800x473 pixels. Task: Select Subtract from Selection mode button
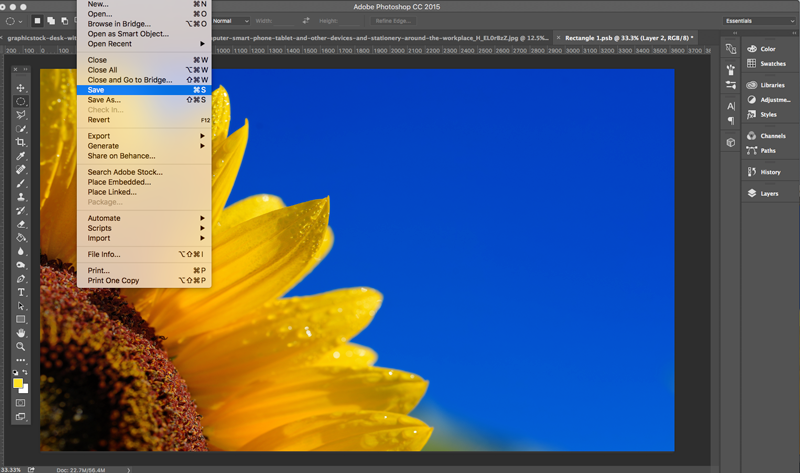tap(64, 21)
